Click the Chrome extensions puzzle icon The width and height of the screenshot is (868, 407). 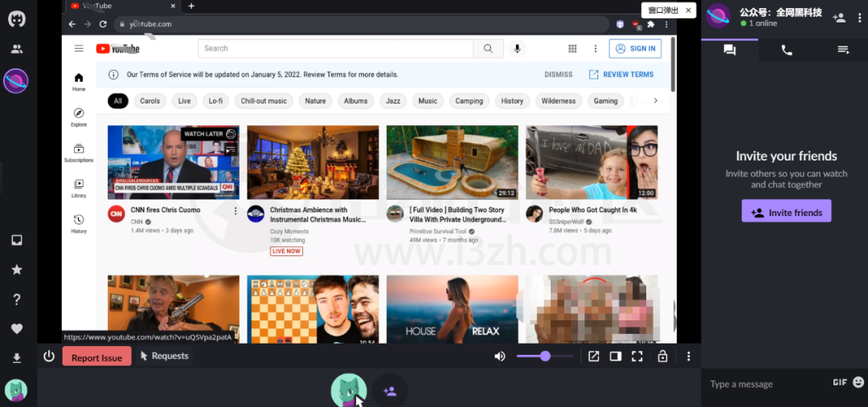click(651, 24)
